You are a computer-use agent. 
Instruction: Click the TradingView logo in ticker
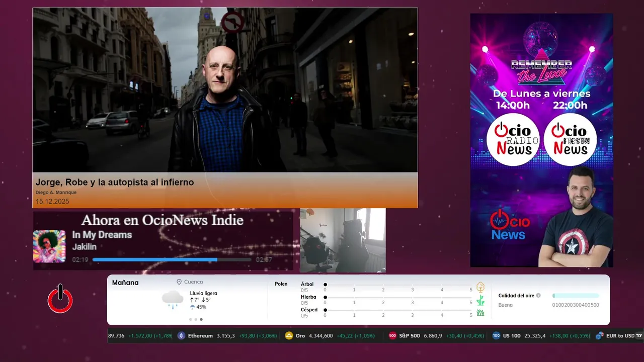(x=639, y=336)
